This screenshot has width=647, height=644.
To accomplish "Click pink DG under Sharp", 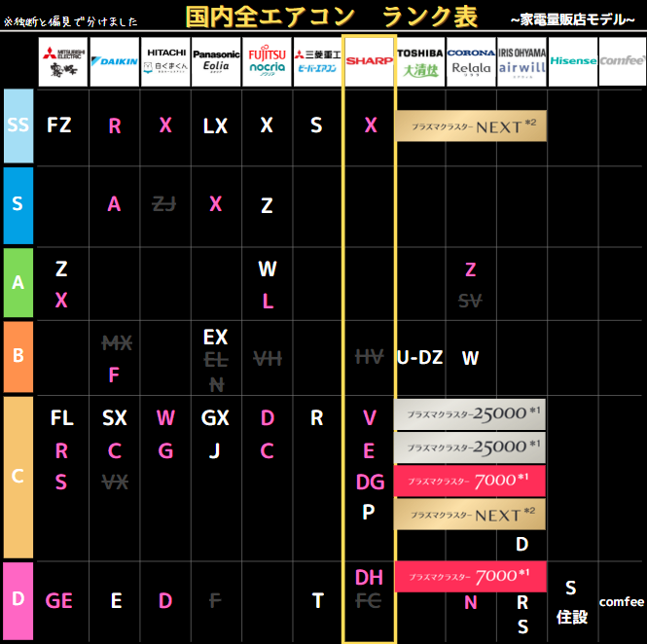I will pos(370,483).
